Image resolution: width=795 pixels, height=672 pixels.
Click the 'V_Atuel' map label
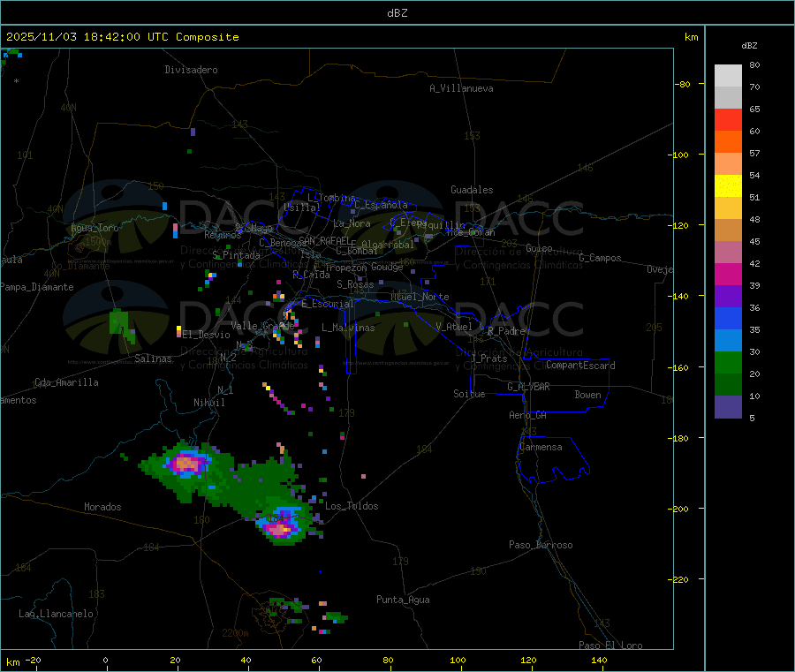tap(454, 327)
